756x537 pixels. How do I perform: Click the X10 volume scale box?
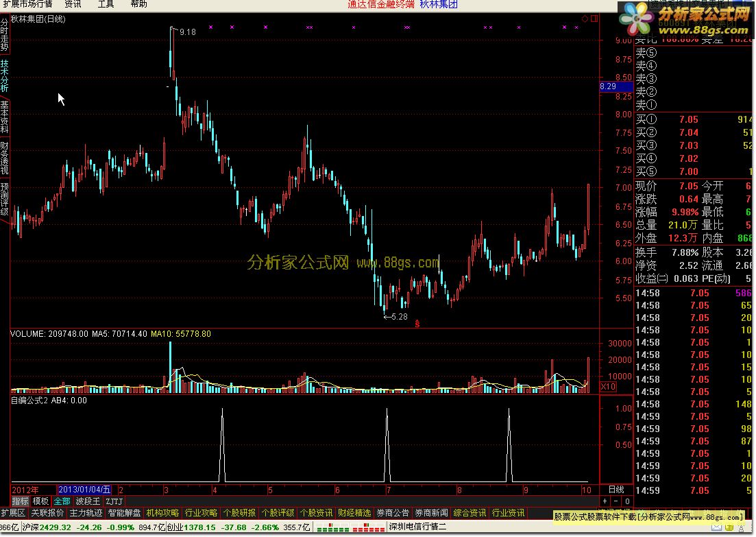coord(608,387)
